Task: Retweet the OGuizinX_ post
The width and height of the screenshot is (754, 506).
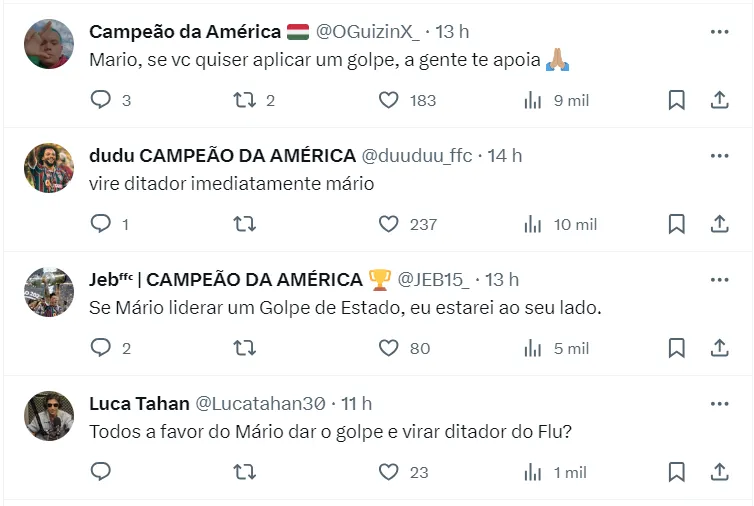Action: point(244,100)
